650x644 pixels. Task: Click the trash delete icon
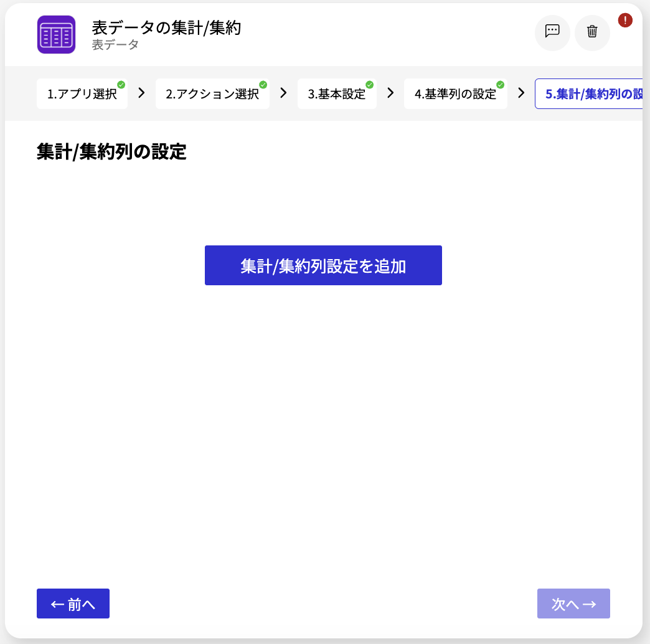tap(592, 32)
